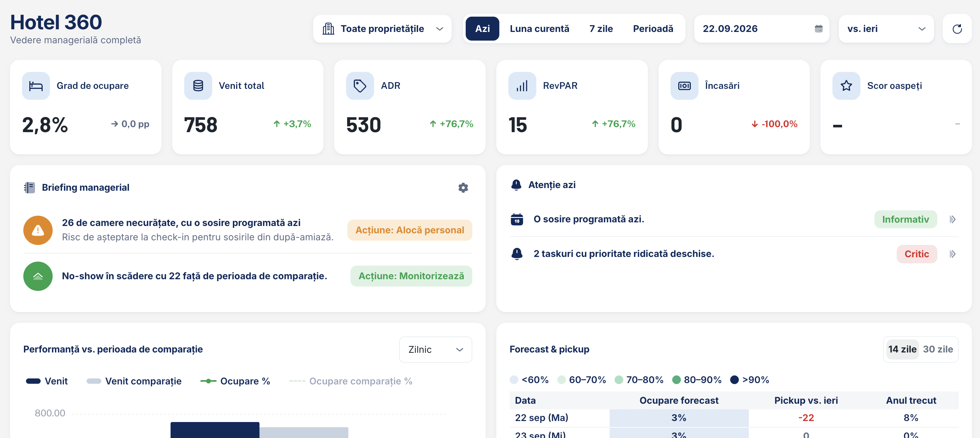The image size is (980, 438).
Task: Click the building icon in properties selector
Action: coord(328,29)
